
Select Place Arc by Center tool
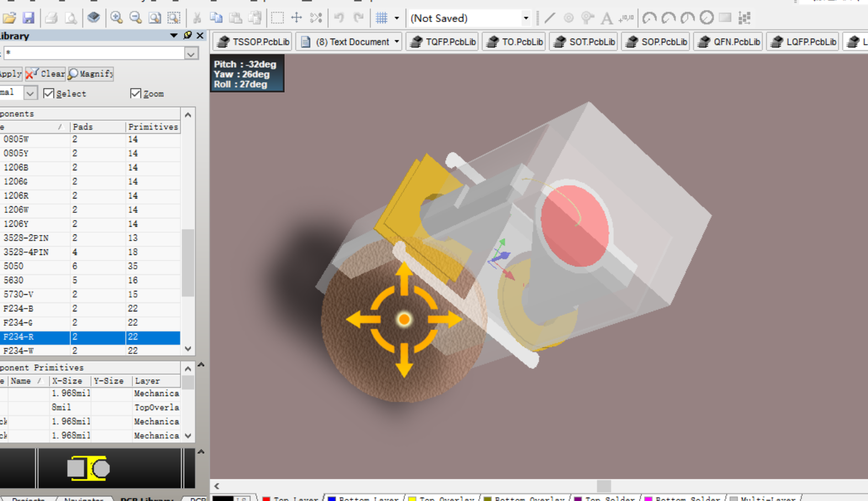pyautogui.click(x=649, y=18)
